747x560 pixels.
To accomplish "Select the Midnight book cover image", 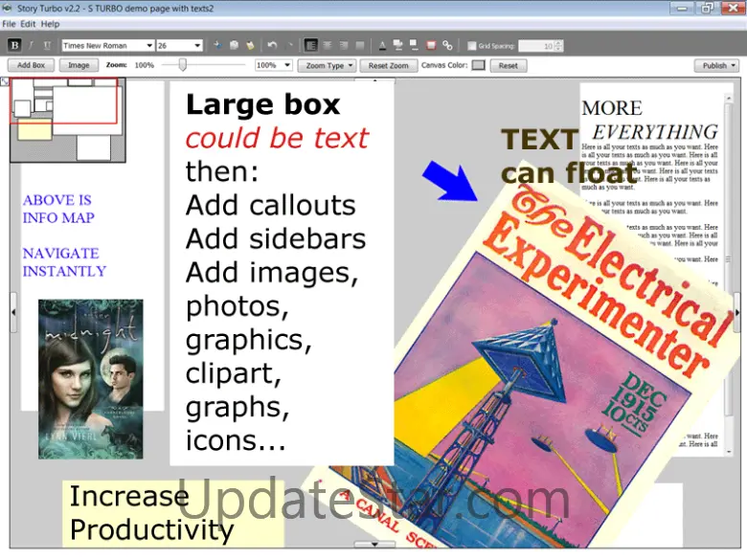I will click(91, 379).
